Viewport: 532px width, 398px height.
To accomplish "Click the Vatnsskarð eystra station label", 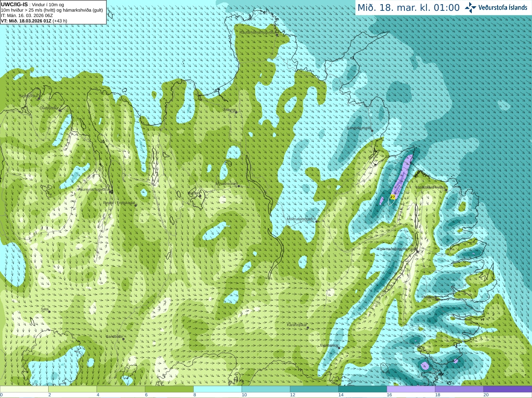I will coord(431,187).
